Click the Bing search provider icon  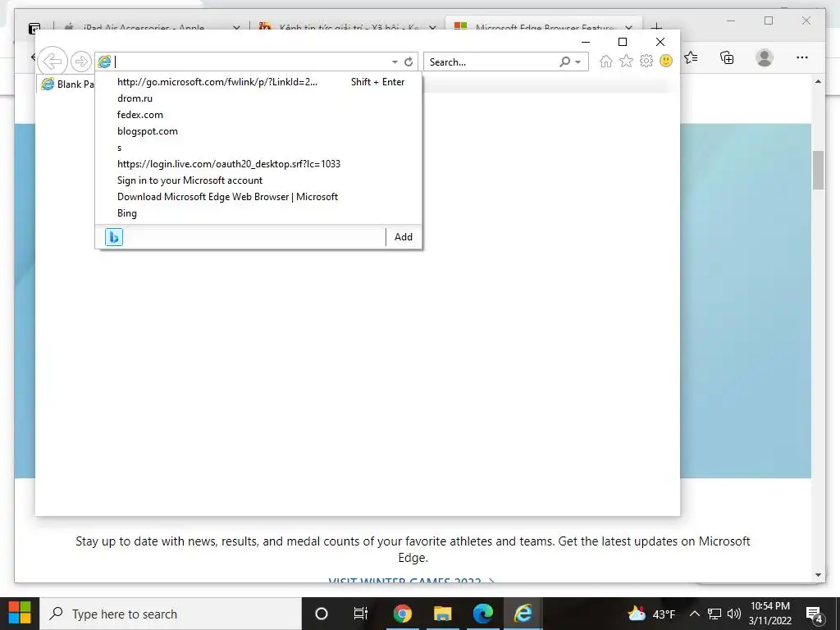pos(113,237)
